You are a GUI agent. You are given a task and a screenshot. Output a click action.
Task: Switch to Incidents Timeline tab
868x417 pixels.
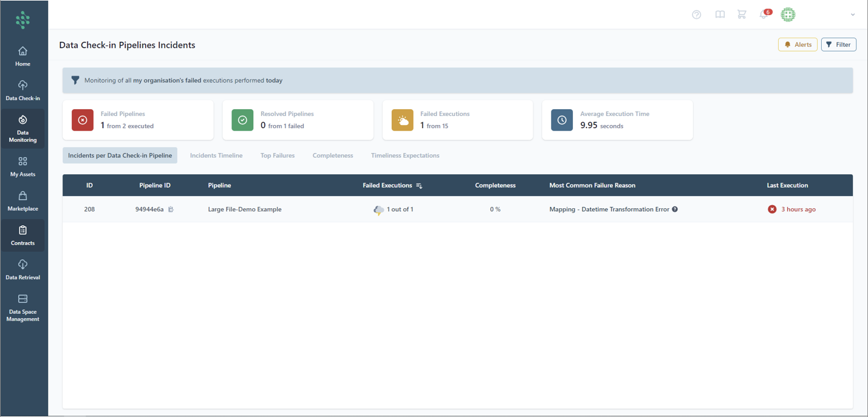[216, 155]
